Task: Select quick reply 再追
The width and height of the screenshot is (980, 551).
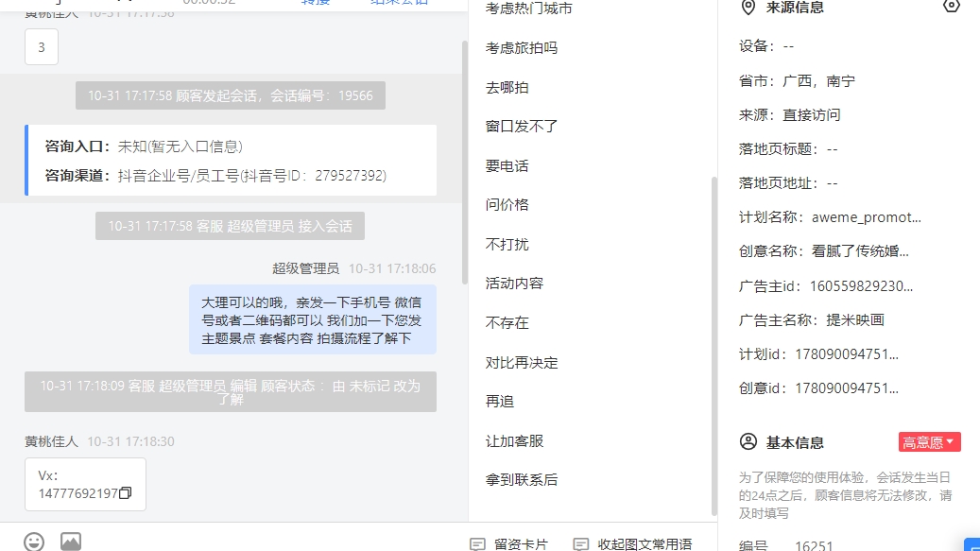Action: (499, 402)
